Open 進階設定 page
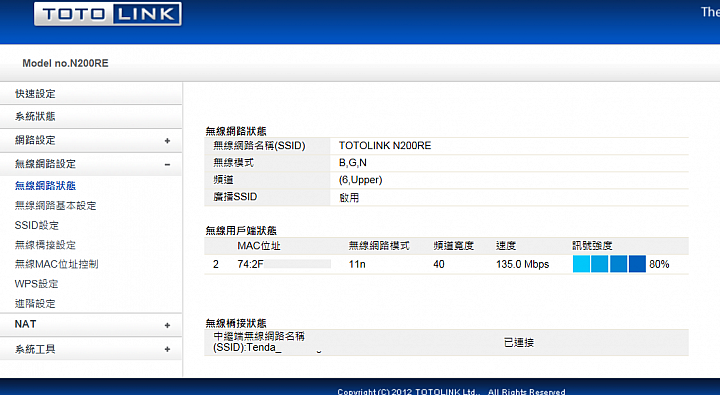 click(35, 304)
